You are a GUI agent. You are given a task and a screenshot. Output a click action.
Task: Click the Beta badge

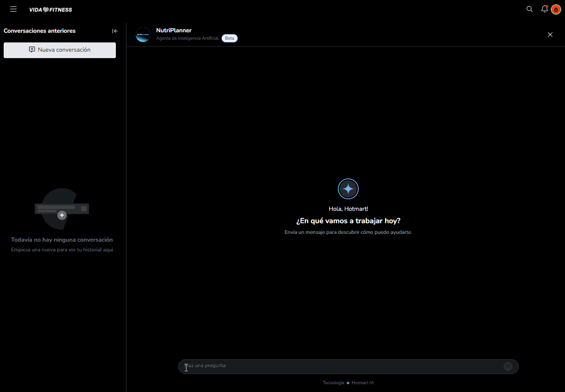click(229, 38)
